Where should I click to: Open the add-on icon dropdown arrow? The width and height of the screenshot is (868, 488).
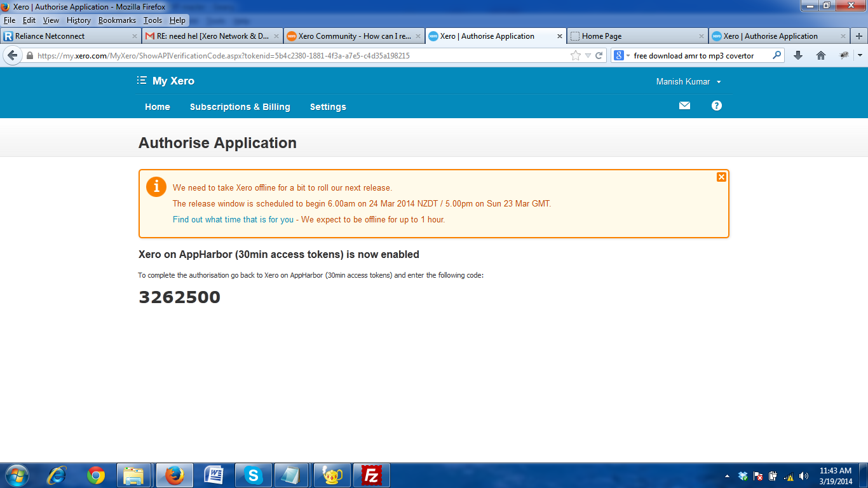pos(860,55)
